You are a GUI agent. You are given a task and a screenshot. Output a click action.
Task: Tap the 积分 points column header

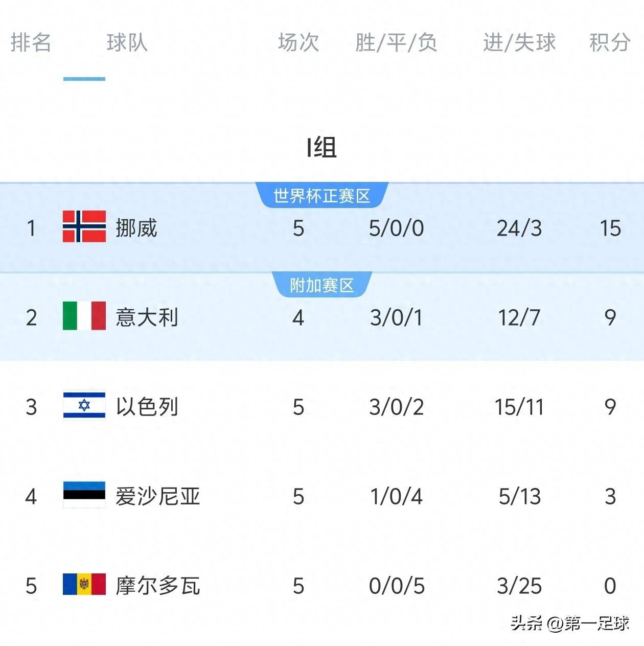610,42
